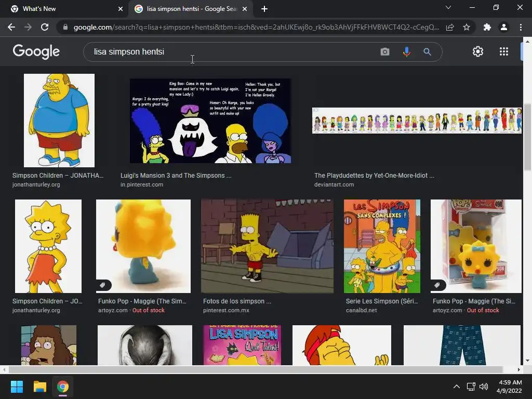Open the Chrome three-dot menu

coord(521,27)
